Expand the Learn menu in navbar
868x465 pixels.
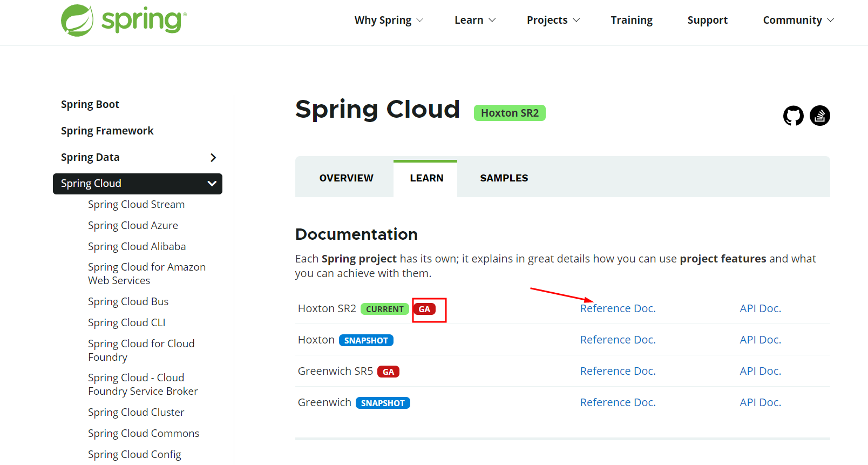point(475,21)
